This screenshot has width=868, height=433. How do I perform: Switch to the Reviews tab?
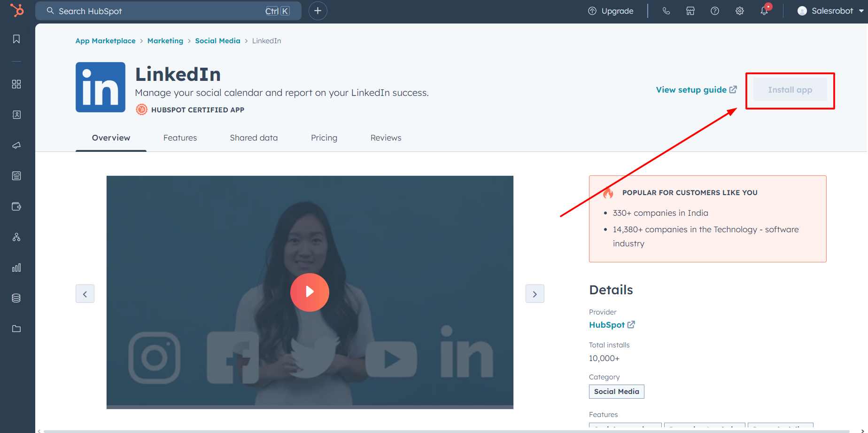386,138
